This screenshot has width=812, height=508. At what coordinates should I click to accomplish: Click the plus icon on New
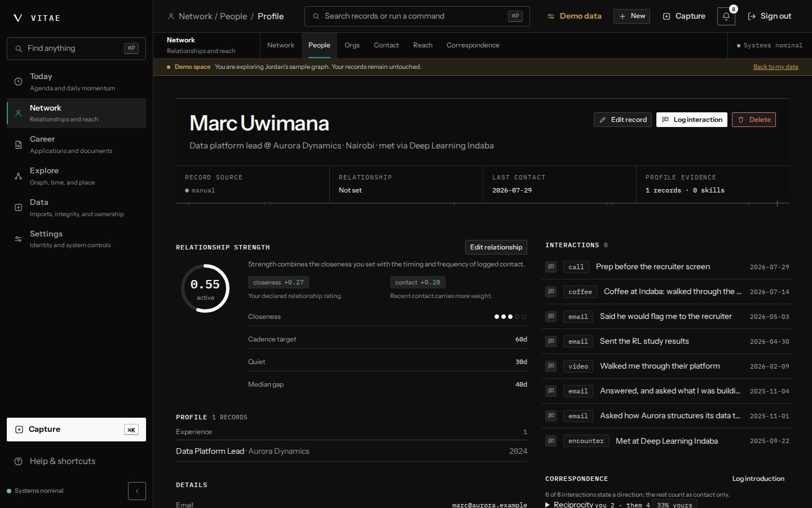pyautogui.click(x=623, y=16)
